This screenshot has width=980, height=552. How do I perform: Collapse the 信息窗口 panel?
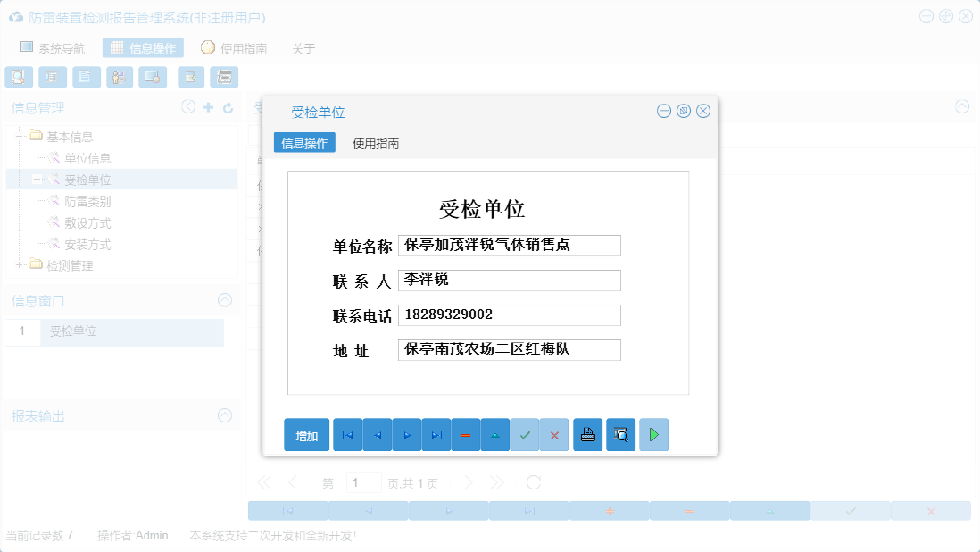click(x=224, y=300)
